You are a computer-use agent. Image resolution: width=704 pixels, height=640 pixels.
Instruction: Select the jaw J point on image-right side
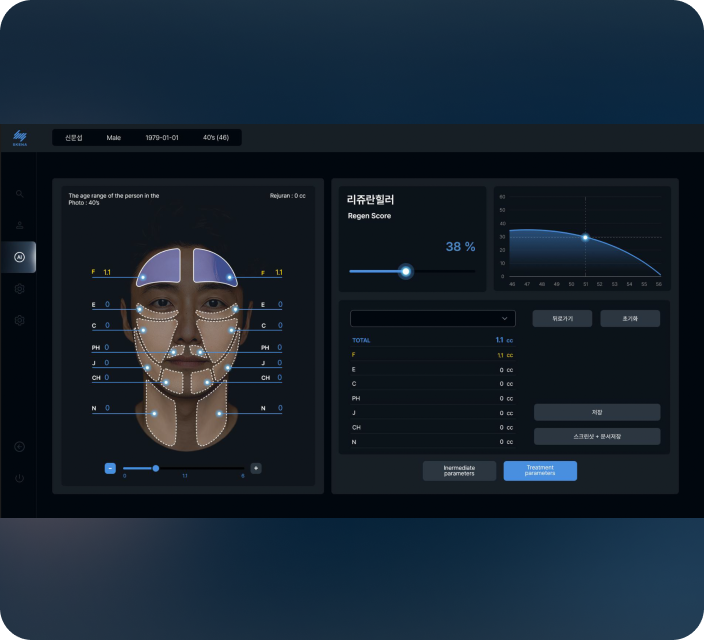(x=228, y=367)
